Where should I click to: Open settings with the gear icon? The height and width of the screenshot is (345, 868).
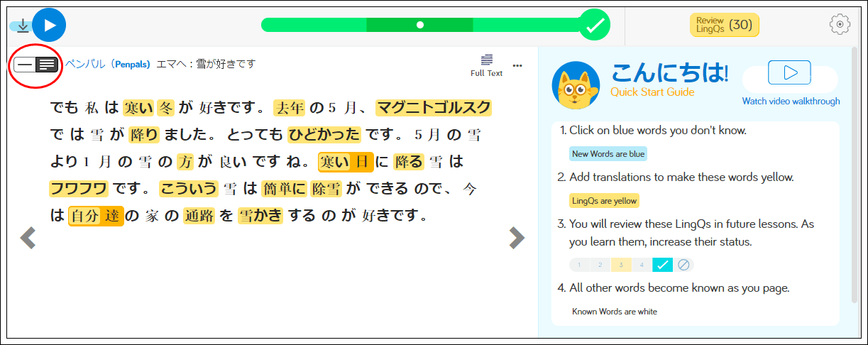pyautogui.click(x=840, y=25)
